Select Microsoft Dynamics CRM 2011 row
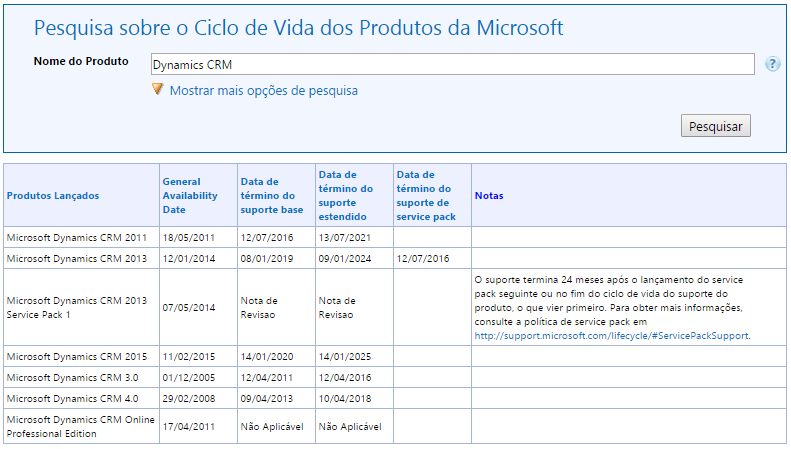This screenshot has width=791, height=449. coord(76,237)
